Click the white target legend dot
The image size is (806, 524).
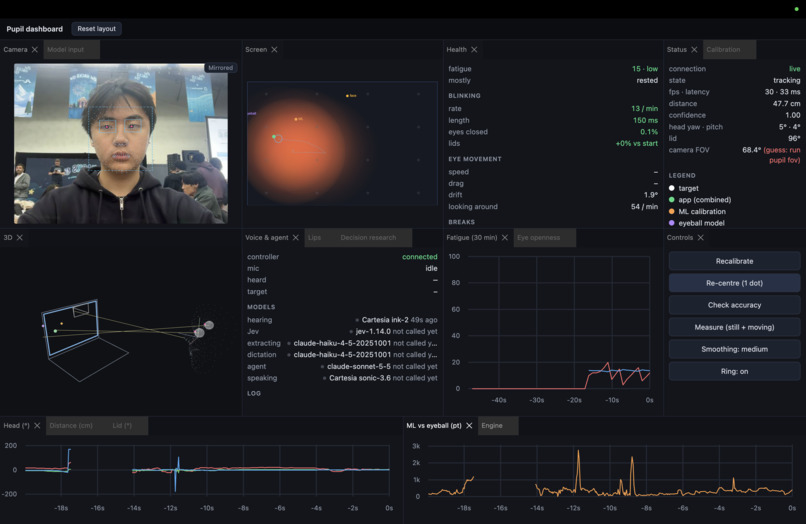pos(671,188)
